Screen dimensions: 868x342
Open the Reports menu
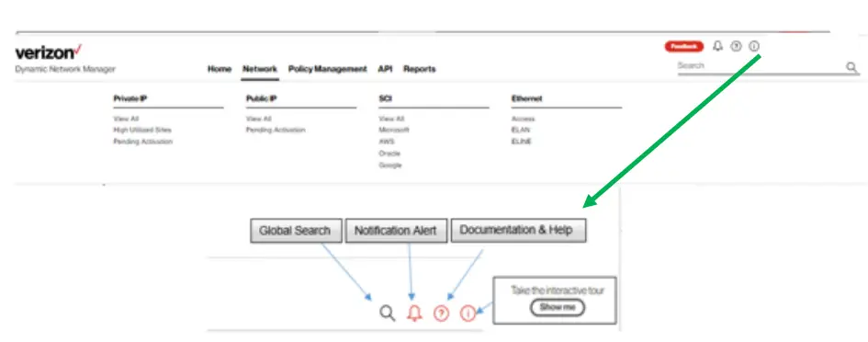(419, 69)
